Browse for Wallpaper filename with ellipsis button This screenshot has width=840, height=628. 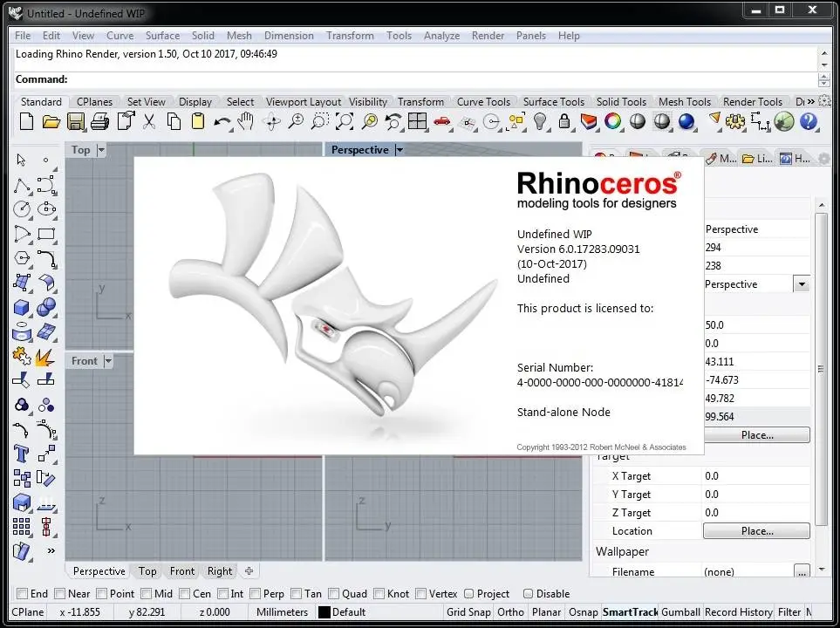click(802, 571)
